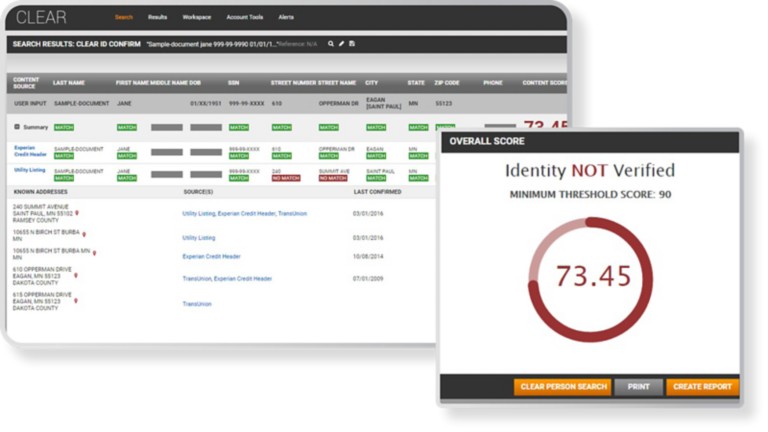Open the Workspace menu tab
The image size is (768, 432).
click(x=196, y=17)
